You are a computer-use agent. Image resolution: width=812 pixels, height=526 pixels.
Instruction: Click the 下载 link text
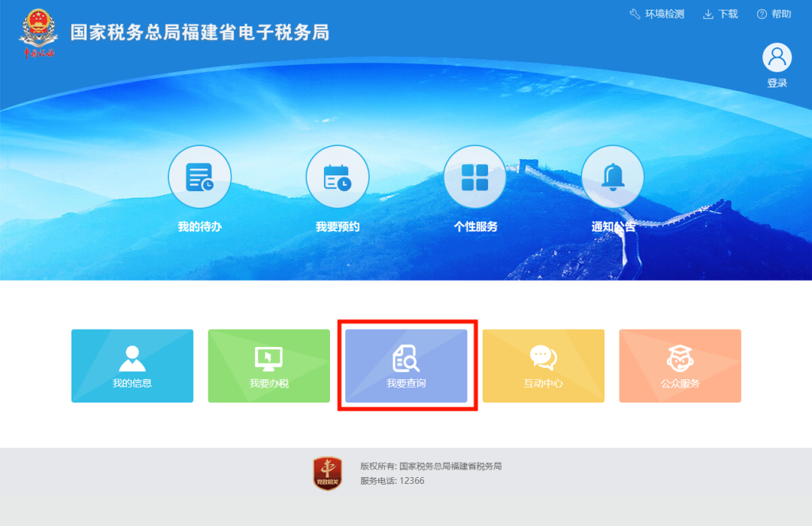pos(728,14)
